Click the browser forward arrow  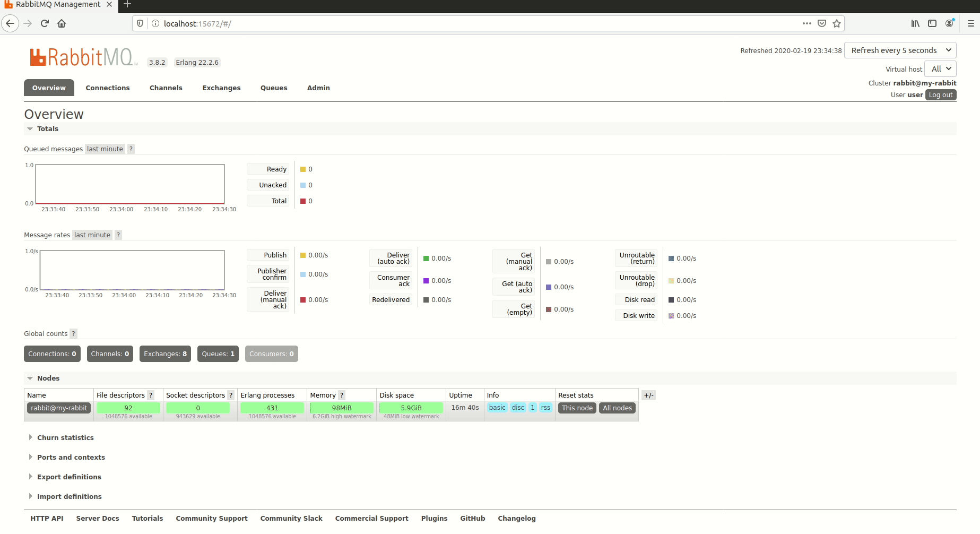(28, 23)
